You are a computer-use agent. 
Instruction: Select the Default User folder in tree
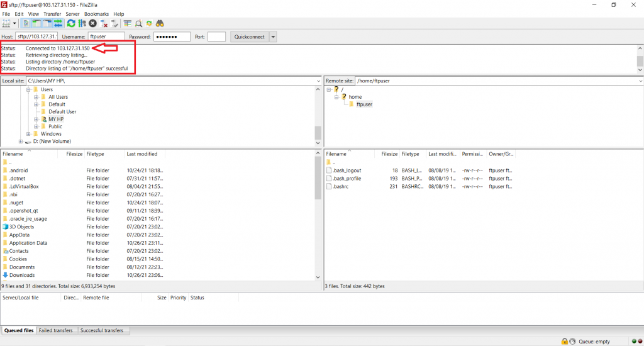[x=62, y=112]
